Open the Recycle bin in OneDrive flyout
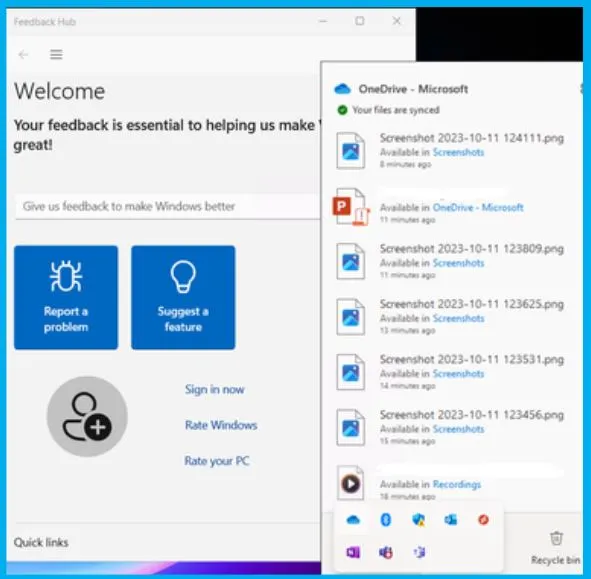This screenshot has height=579, width=591. pos(556,548)
